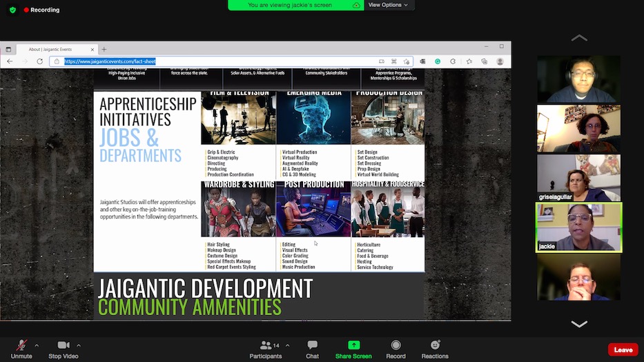The height and width of the screenshot is (362, 644).
Task: Open audio options arrow beside Unmute
Action: coord(37,345)
